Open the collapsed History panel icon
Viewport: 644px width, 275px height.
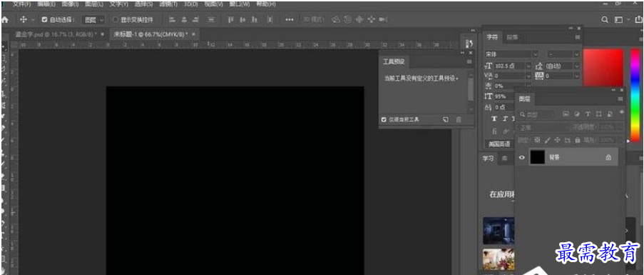point(470,43)
